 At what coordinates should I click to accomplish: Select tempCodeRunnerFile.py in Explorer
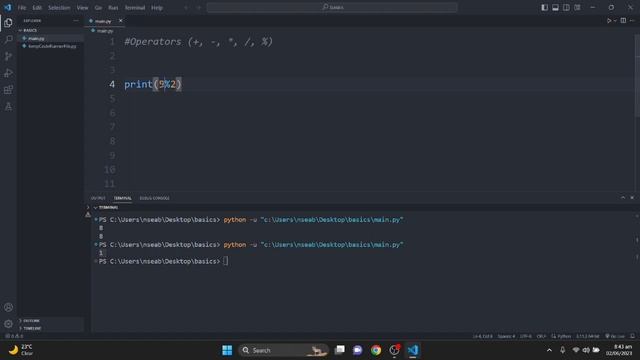click(51, 46)
